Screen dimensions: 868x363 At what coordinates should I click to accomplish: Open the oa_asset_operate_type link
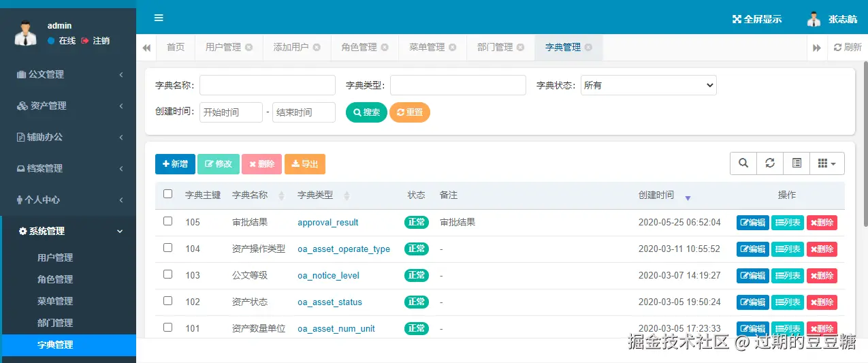pyautogui.click(x=344, y=249)
